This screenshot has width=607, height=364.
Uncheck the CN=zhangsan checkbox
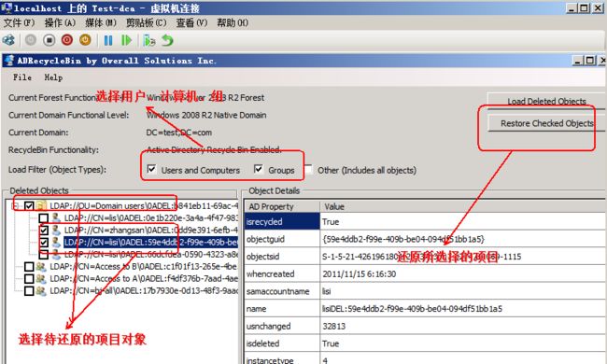point(44,231)
